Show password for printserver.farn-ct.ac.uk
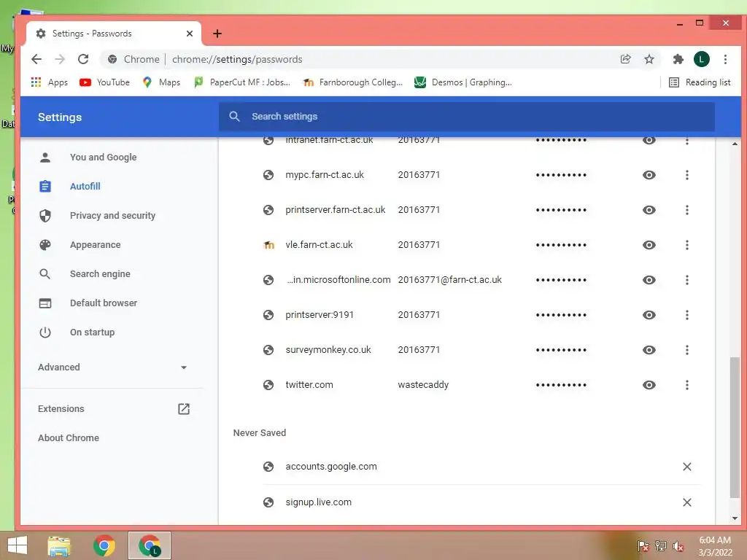The width and height of the screenshot is (747, 560). click(x=649, y=210)
